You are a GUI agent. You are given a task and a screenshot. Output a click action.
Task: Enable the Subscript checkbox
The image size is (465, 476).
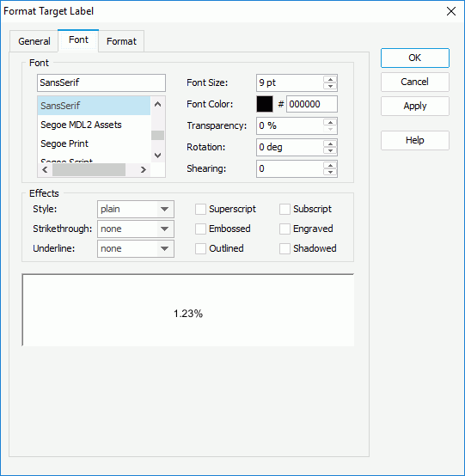pyautogui.click(x=285, y=209)
